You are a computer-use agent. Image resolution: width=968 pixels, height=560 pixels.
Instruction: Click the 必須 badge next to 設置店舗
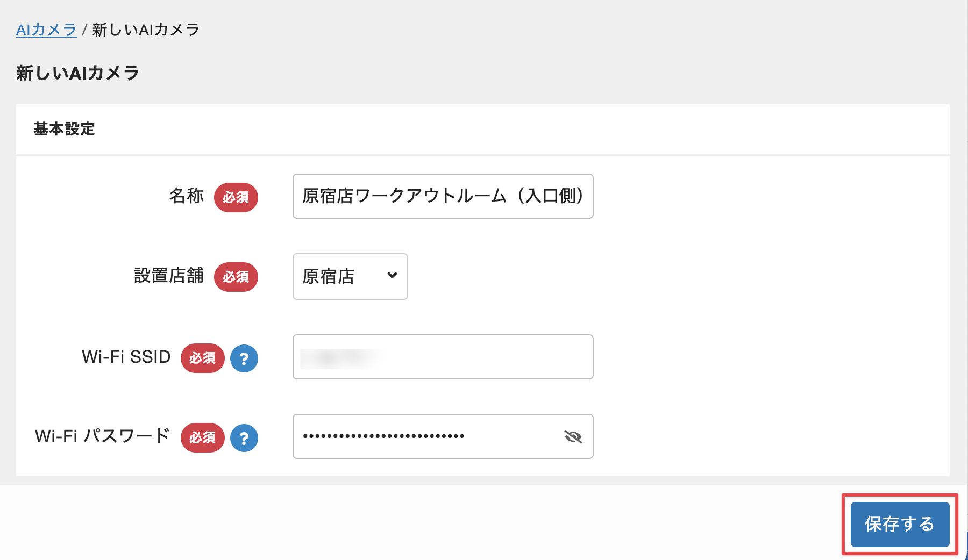[236, 277]
